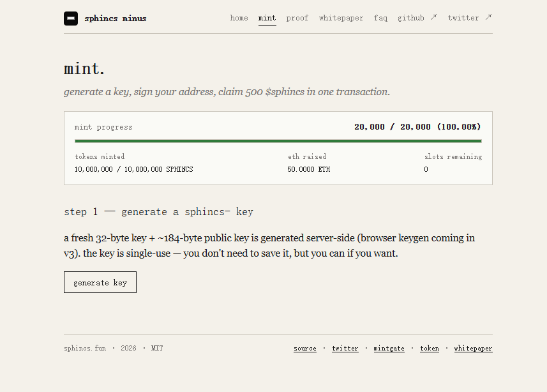Image resolution: width=547 pixels, height=392 pixels.
Task: Open the footer twitter link
Action: (345, 349)
